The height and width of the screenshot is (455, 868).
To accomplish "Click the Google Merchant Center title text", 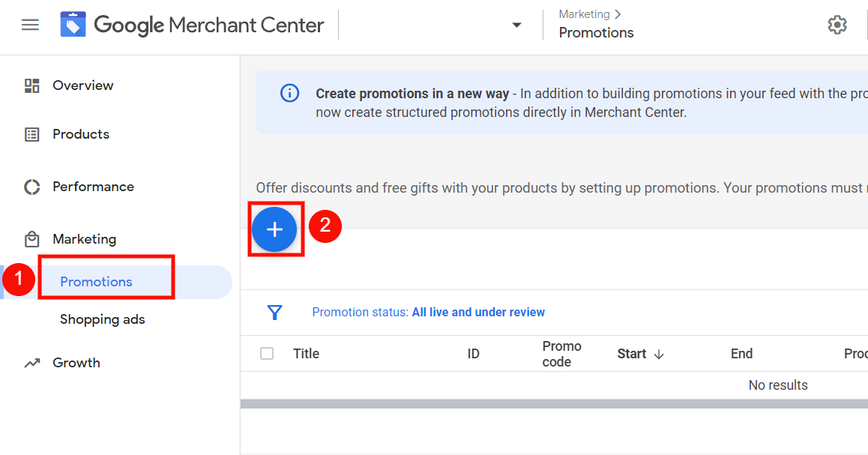I will (208, 25).
